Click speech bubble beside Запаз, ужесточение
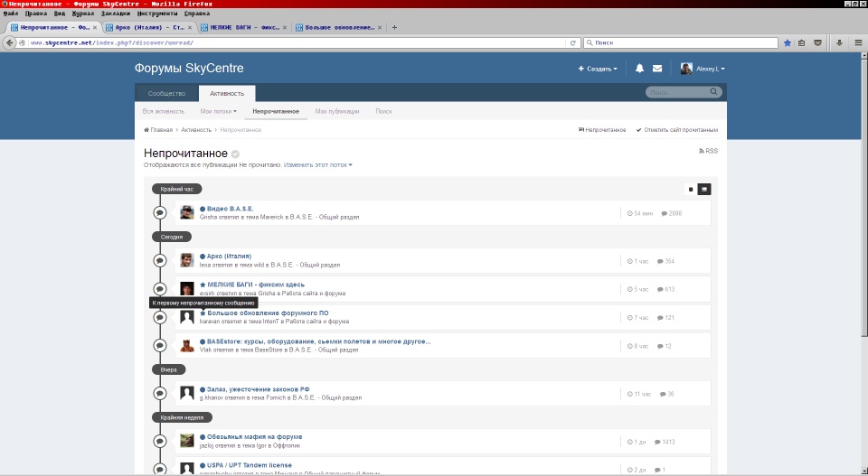The image size is (868, 476). pyautogui.click(x=160, y=393)
